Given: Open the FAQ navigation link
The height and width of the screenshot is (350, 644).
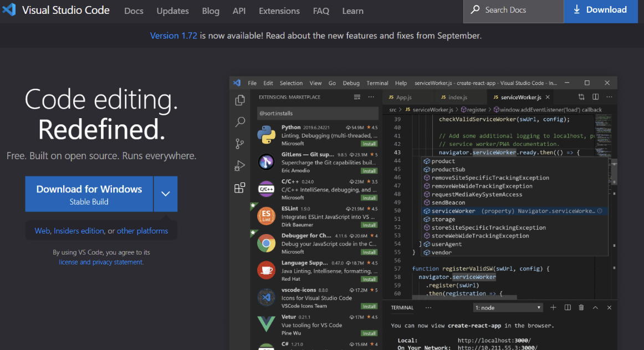Looking at the screenshot, I should (x=321, y=11).
